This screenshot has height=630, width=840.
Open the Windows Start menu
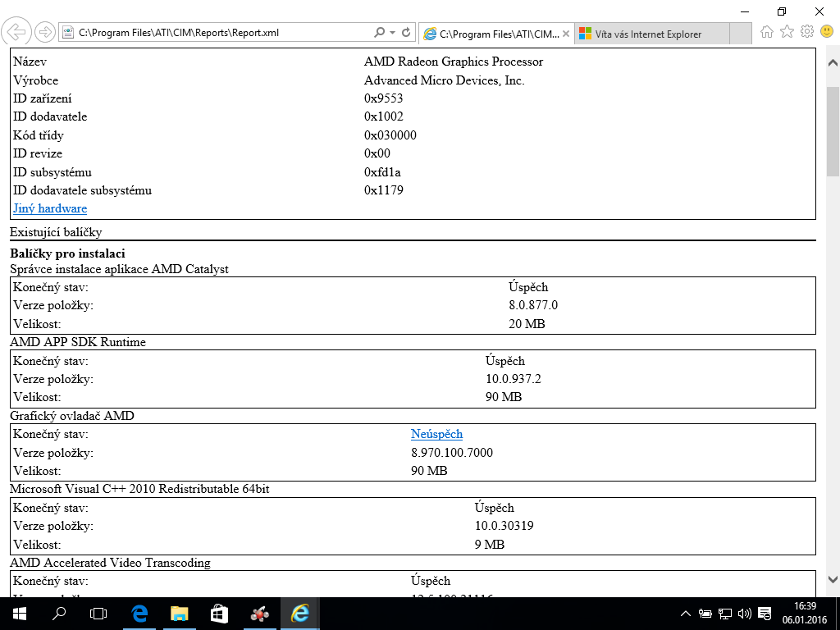point(20,614)
